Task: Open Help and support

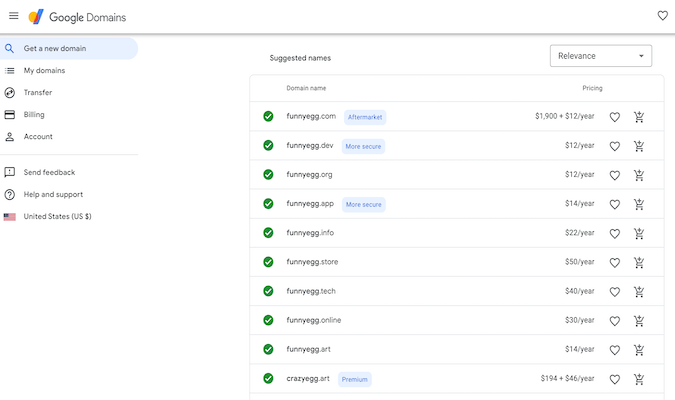Action: (54, 194)
